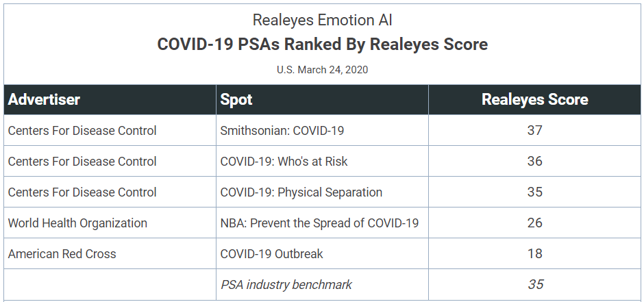
Task: Click the advertiser cell in the Smithsonian row
Action: point(82,130)
